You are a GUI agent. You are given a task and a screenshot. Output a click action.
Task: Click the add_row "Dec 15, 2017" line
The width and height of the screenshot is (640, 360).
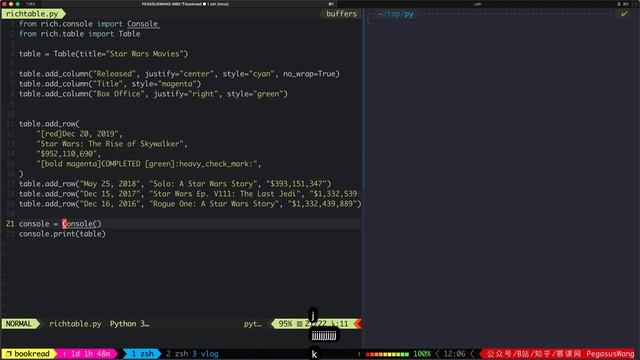(x=188, y=194)
